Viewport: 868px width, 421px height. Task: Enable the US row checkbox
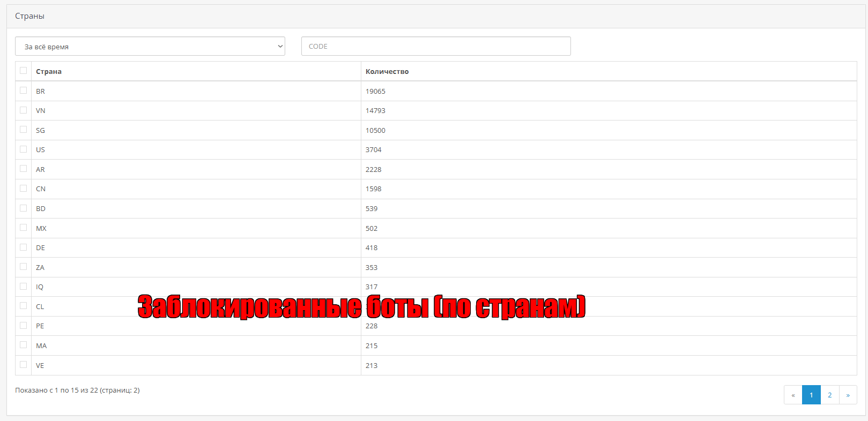pyautogui.click(x=23, y=149)
